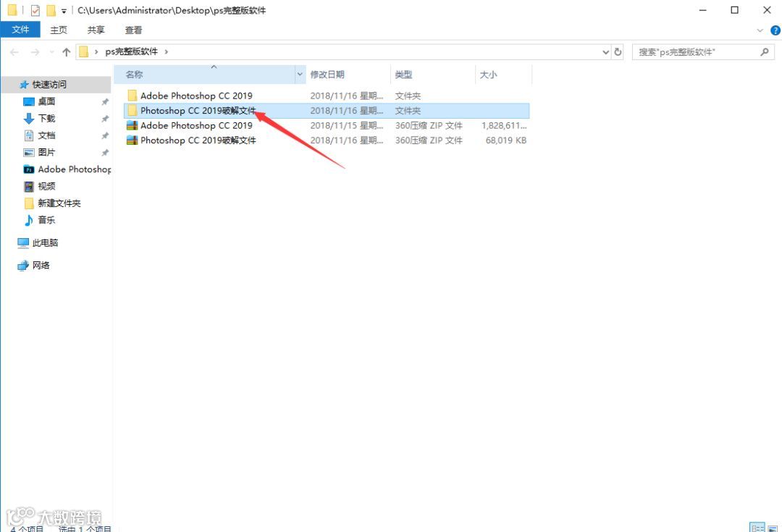The height and width of the screenshot is (532, 782).
Task: Click the Photoshop CC 2019破解文件 ZIP archive icon
Action: [x=133, y=140]
